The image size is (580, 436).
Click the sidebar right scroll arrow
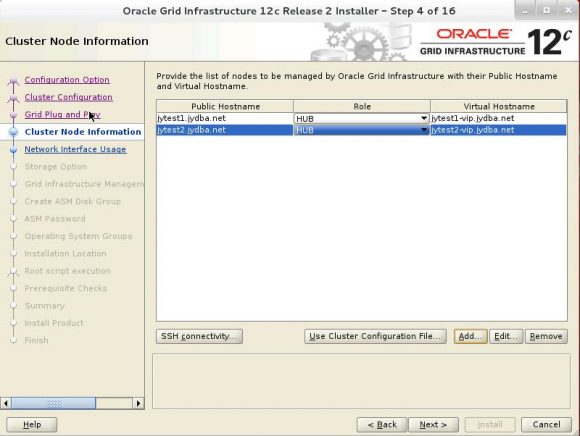pyautogui.click(x=138, y=403)
